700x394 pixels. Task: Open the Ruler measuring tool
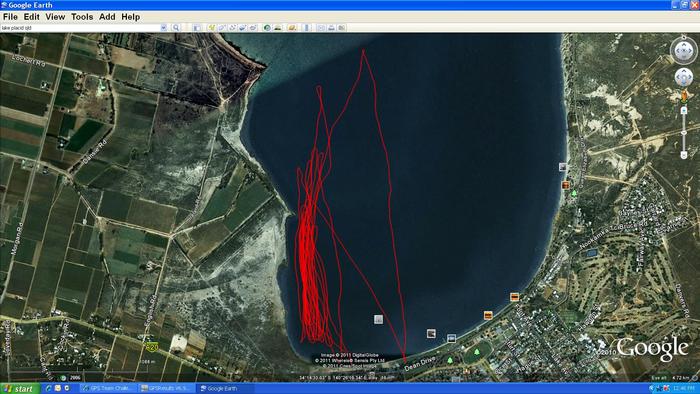[307, 28]
